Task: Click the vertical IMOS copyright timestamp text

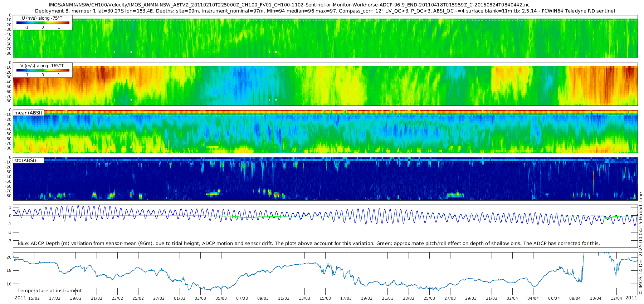Action: tap(640, 243)
